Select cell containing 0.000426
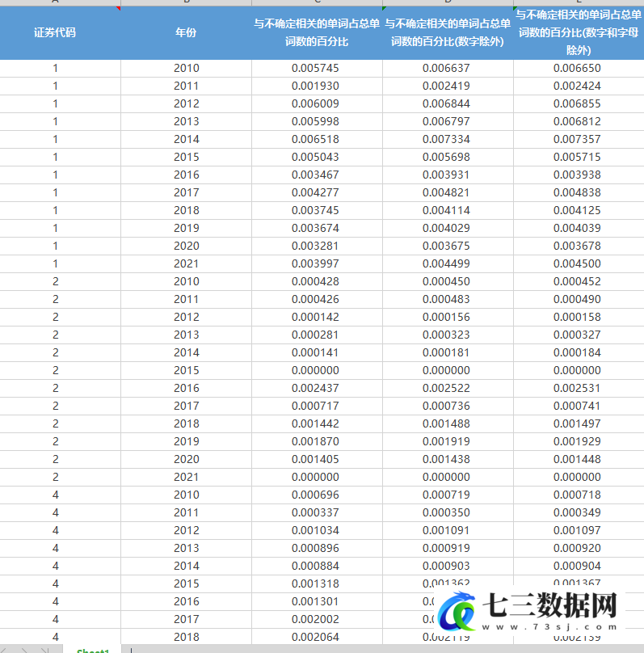Screen dimensions: 644x653 (x=317, y=300)
